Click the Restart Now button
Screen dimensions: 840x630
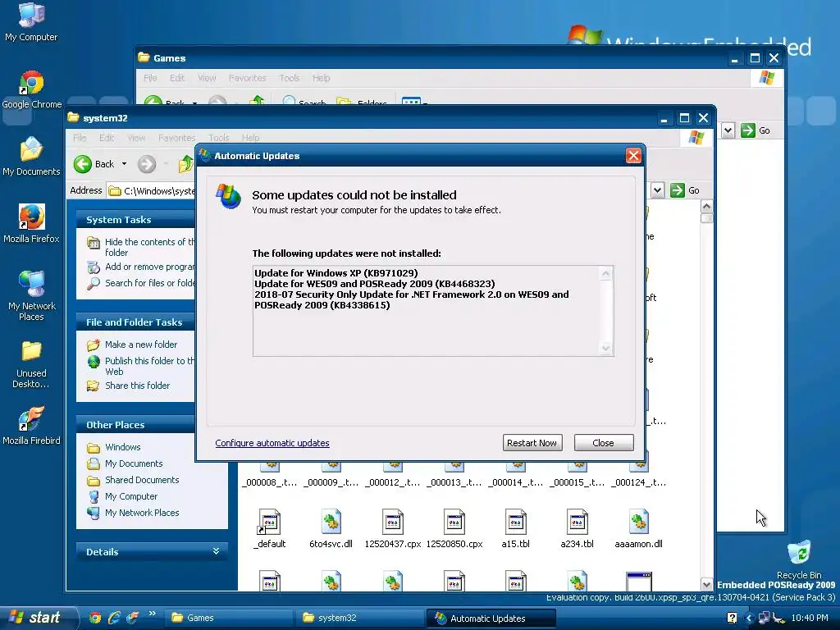[x=532, y=443]
